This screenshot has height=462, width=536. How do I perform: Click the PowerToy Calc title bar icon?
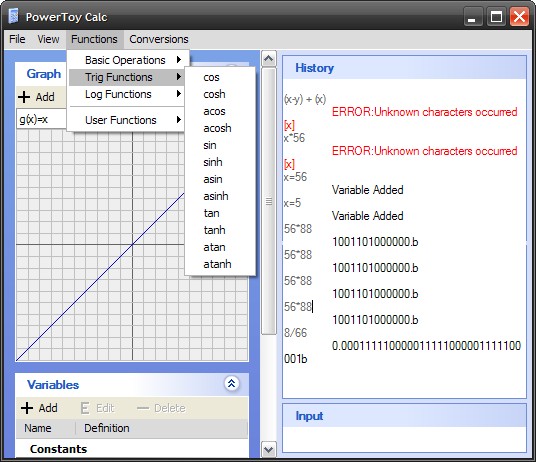[x=14, y=16]
